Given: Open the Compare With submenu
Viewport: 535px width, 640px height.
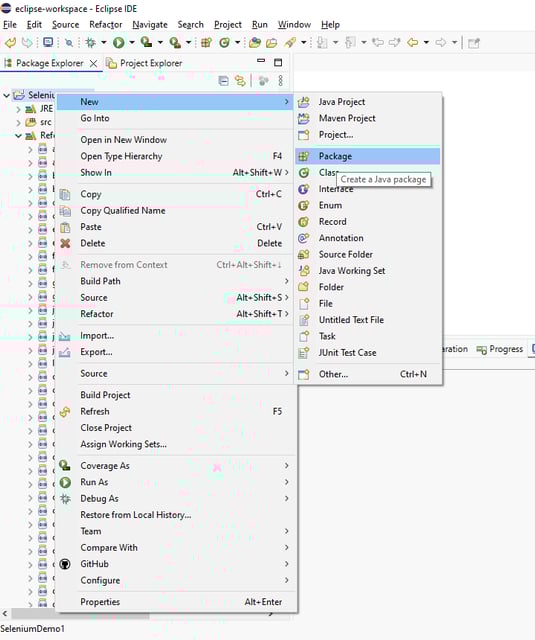Looking at the screenshot, I should [x=175, y=548].
